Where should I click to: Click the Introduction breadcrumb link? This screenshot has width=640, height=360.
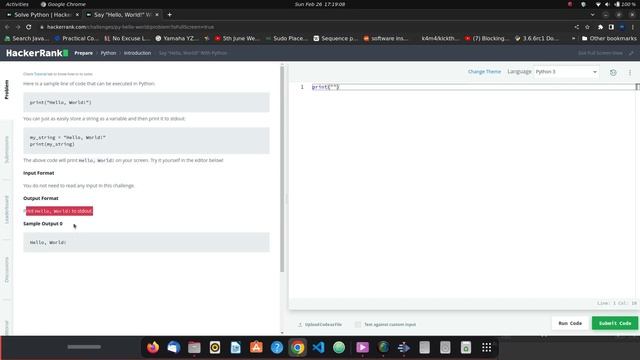[x=137, y=53]
